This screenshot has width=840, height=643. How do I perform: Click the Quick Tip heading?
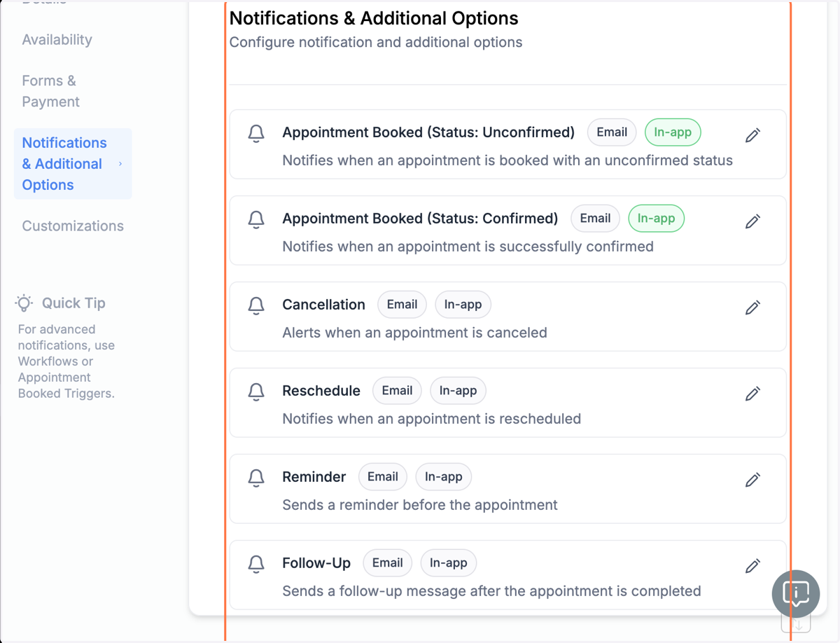click(x=73, y=303)
